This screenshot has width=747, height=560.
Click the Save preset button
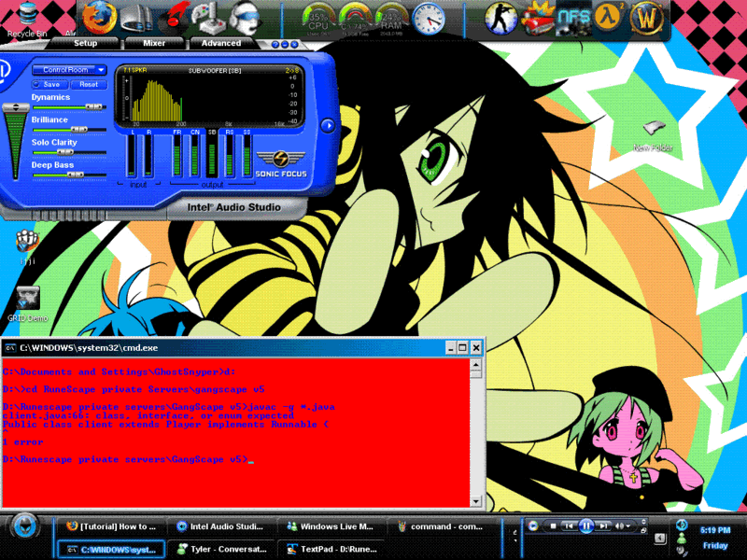(x=50, y=84)
